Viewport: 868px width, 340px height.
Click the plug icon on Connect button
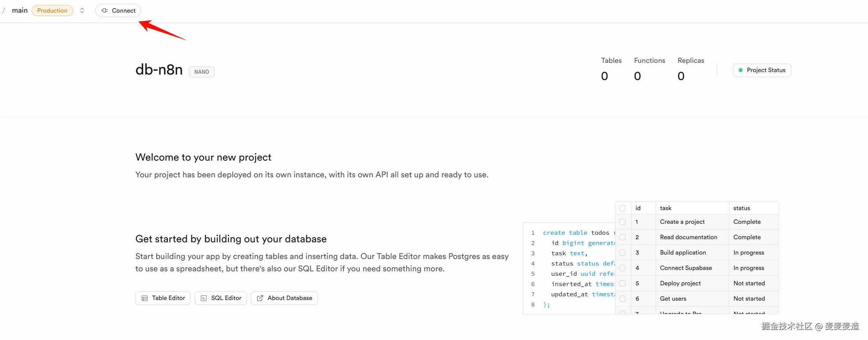click(105, 11)
